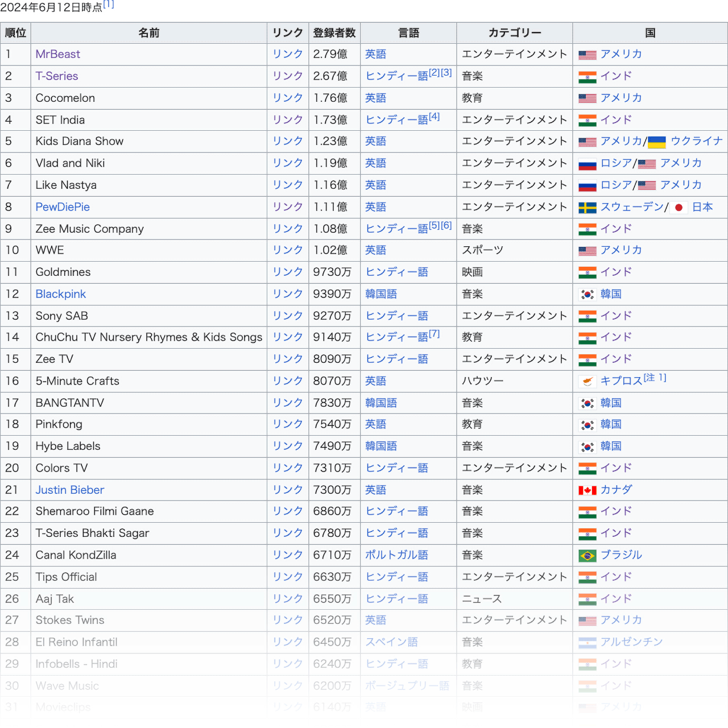Follow the channel link for Cocomelon

tap(287, 98)
